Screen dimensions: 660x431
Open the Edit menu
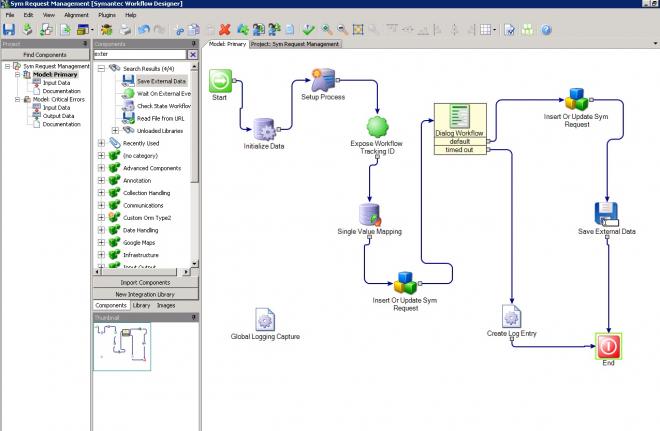pyautogui.click(x=28, y=15)
